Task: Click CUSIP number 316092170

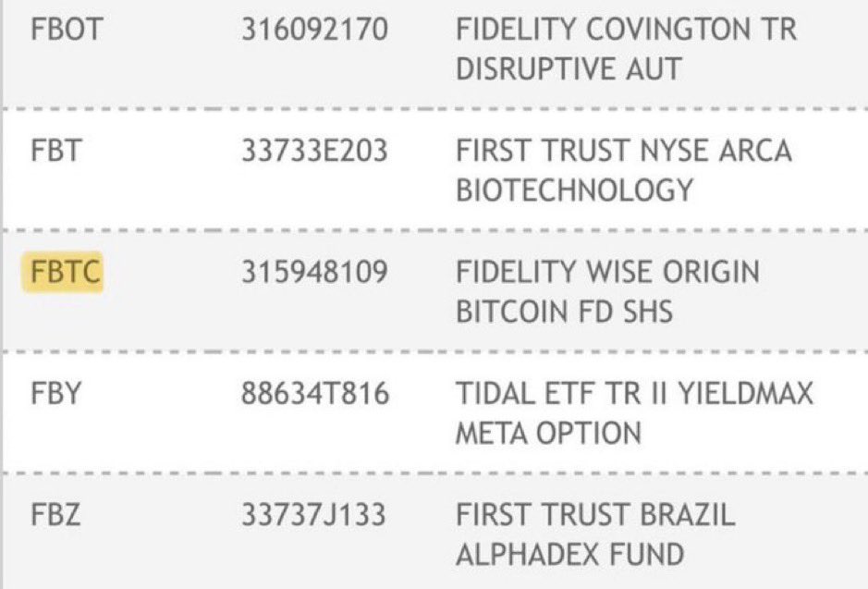Action: click(x=314, y=30)
